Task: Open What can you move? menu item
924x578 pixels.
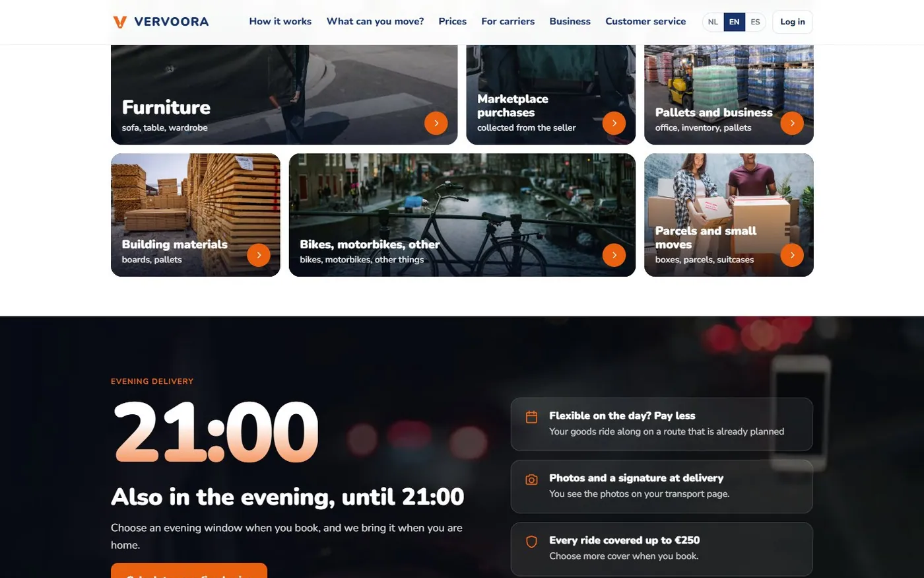Action: click(x=375, y=21)
